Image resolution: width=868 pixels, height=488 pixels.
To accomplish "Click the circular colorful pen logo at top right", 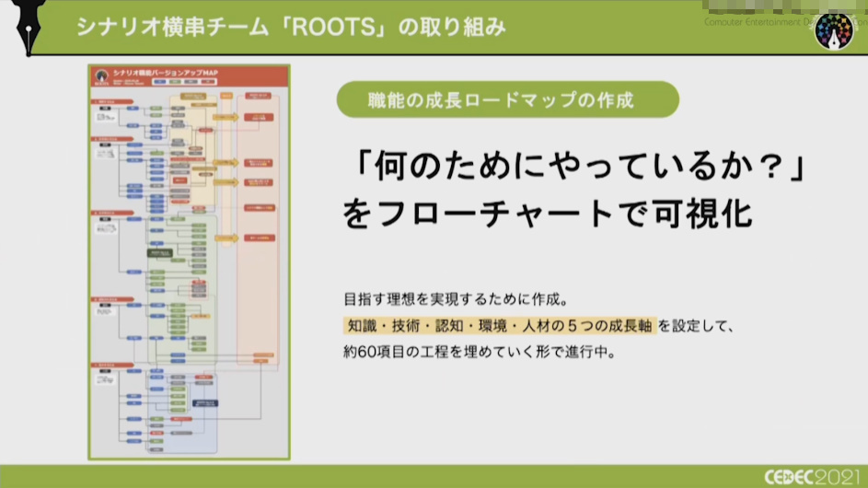I will click(833, 31).
